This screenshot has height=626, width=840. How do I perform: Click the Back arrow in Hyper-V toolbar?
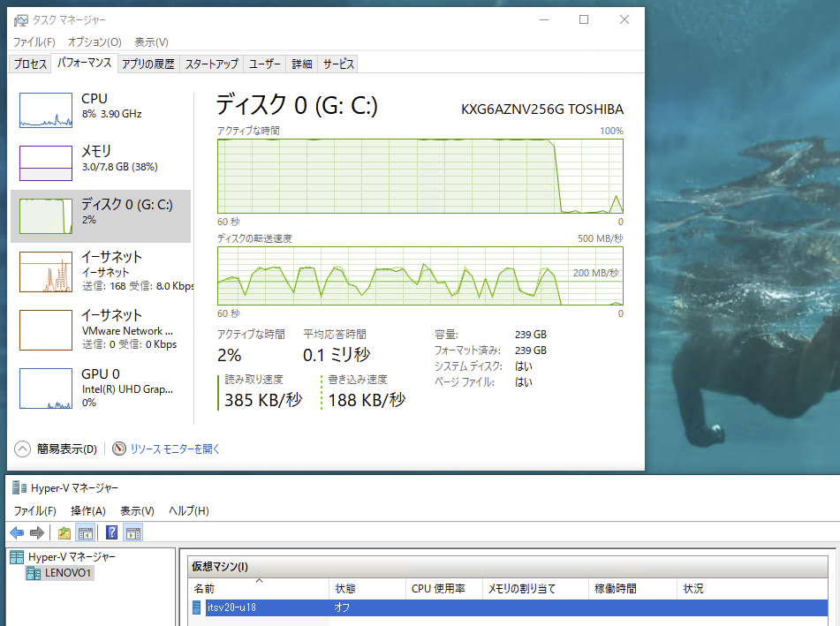tap(17, 532)
